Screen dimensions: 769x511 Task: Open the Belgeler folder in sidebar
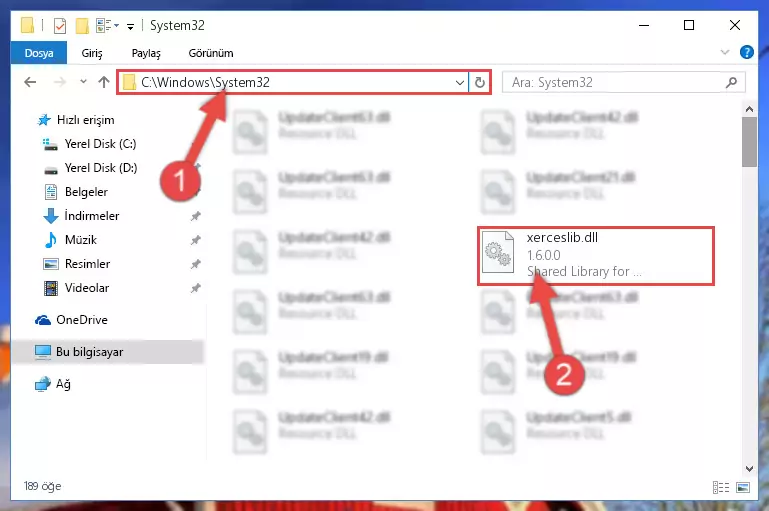[86, 192]
